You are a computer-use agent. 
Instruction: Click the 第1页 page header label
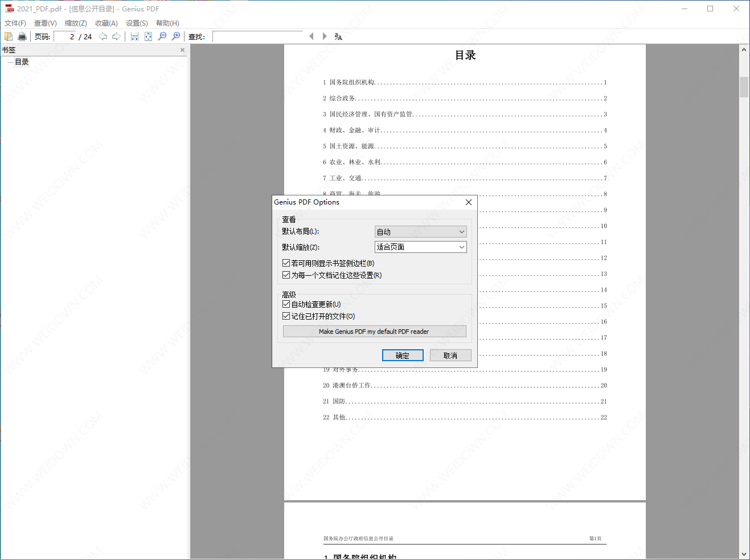click(x=595, y=538)
